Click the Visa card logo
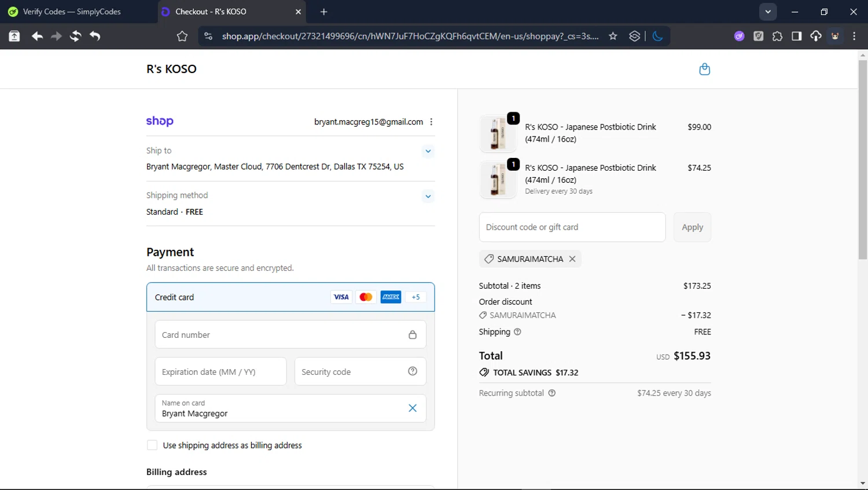This screenshot has height=490, width=868. click(x=341, y=297)
